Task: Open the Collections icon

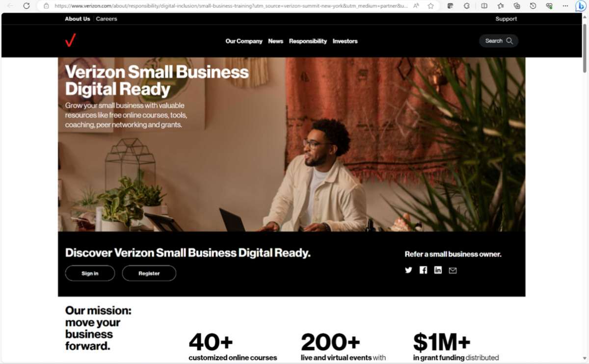Action: [x=517, y=6]
